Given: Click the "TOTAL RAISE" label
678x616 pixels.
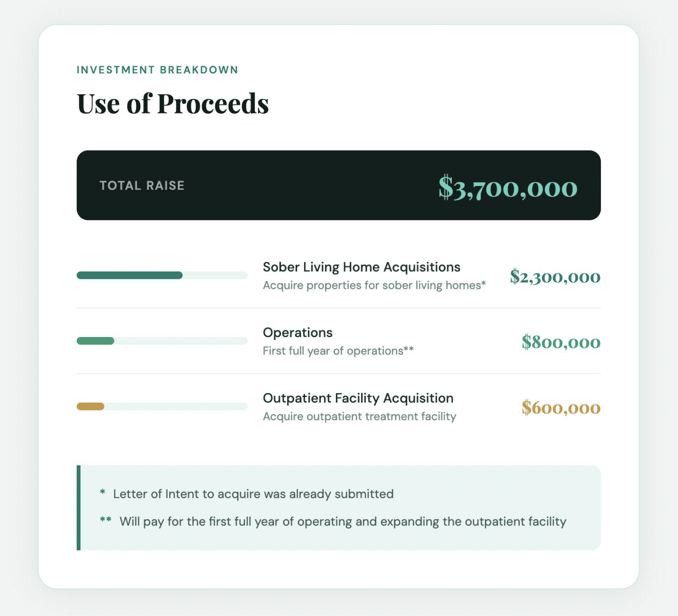Looking at the screenshot, I should [142, 186].
